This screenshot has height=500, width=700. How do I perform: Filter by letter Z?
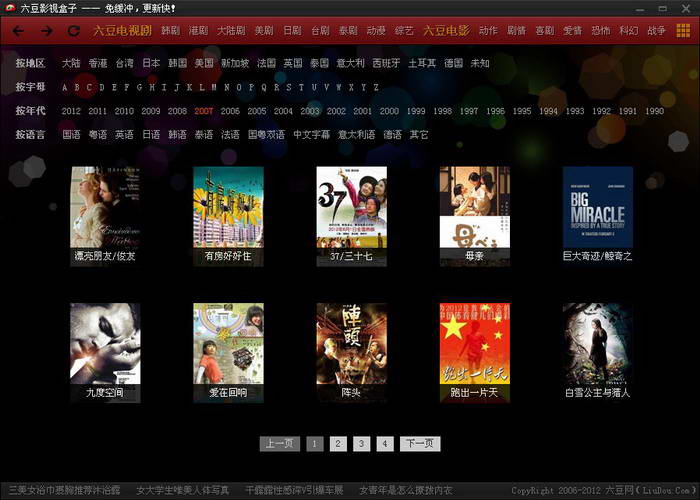[x=376, y=87]
